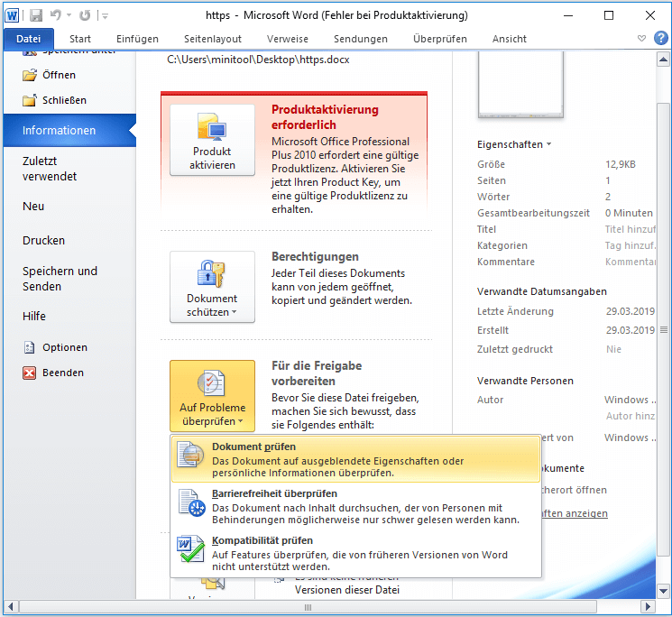Screen dimensions: 672x617
Task: Click the Größe value 12,9KB
Action: pos(621,164)
